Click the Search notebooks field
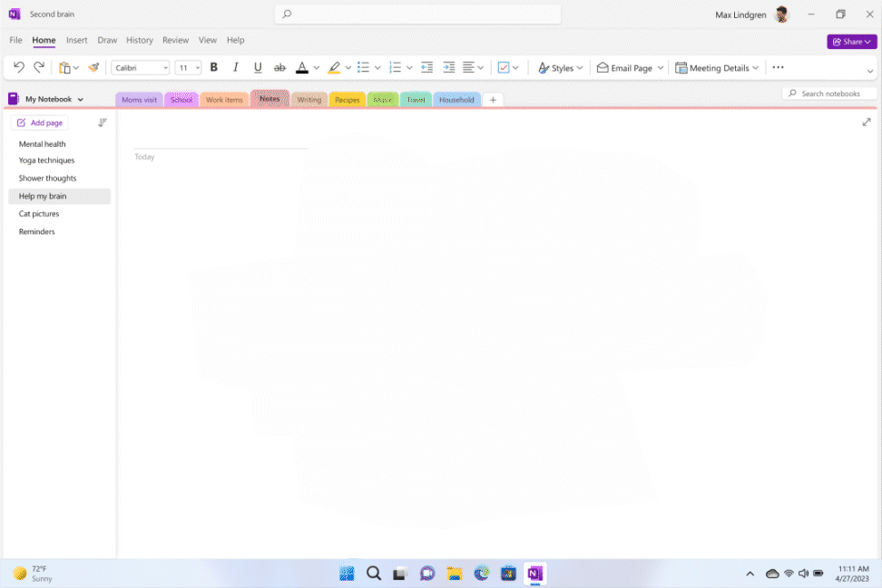The image size is (882, 588). [x=829, y=93]
